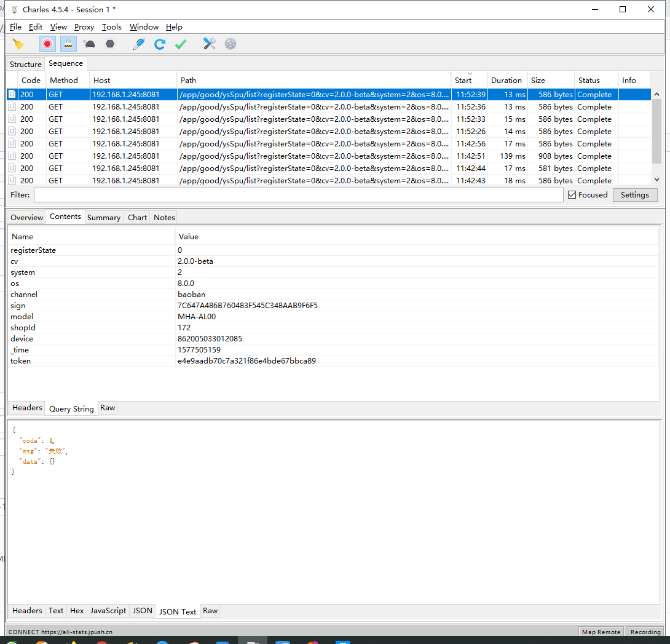This screenshot has height=644, width=670.
Task: Click the request list scrollbar thumb
Action: 656,131
